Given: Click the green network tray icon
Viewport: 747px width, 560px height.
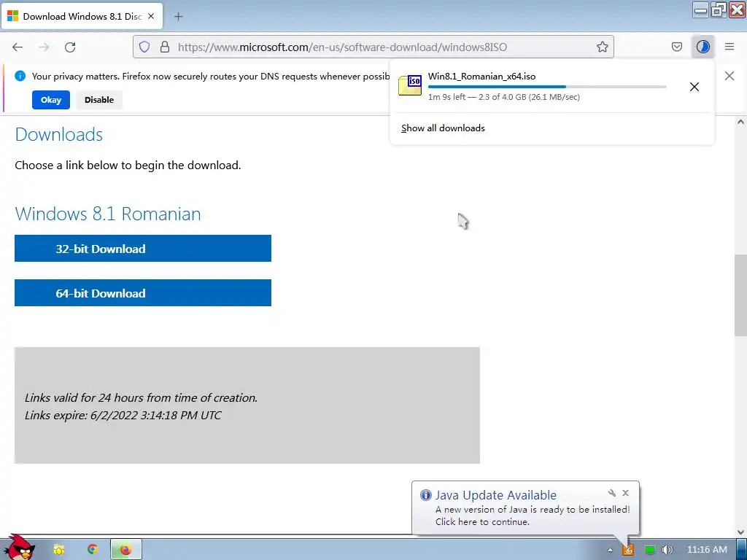Looking at the screenshot, I should (650, 550).
